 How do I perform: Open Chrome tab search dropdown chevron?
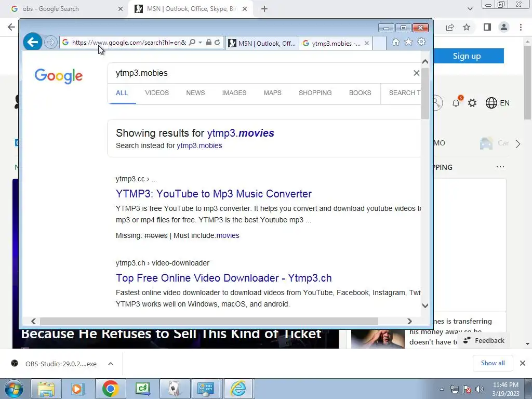(x=470, y=9)
